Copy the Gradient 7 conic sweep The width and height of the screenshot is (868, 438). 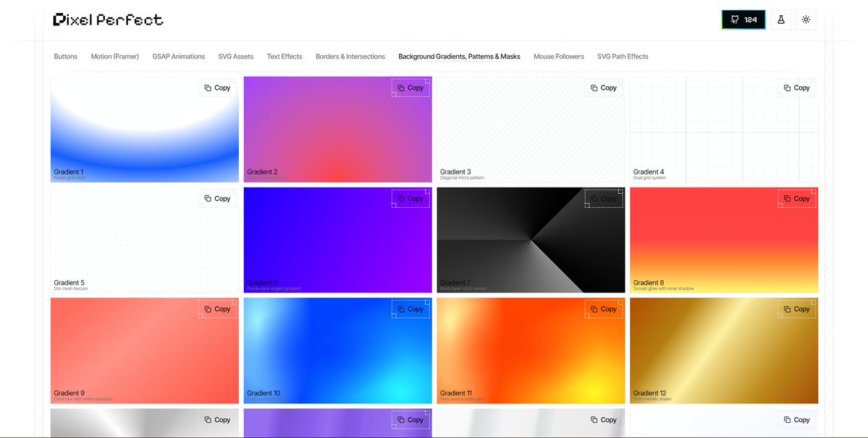(603, 198)
